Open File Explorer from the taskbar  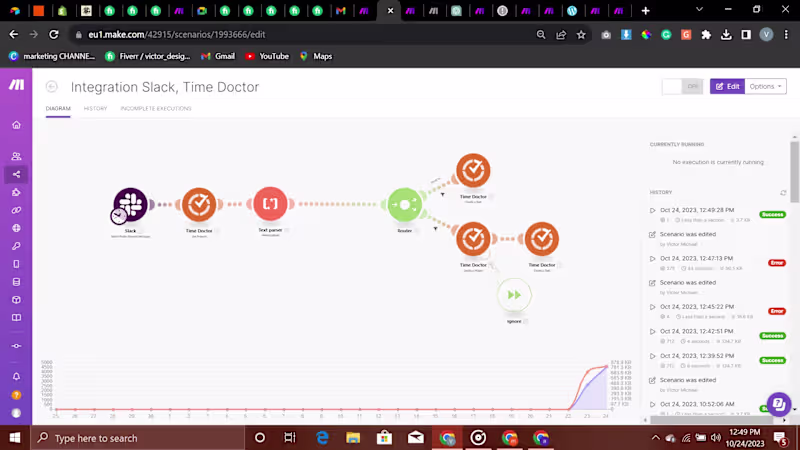tap(353, 438)
